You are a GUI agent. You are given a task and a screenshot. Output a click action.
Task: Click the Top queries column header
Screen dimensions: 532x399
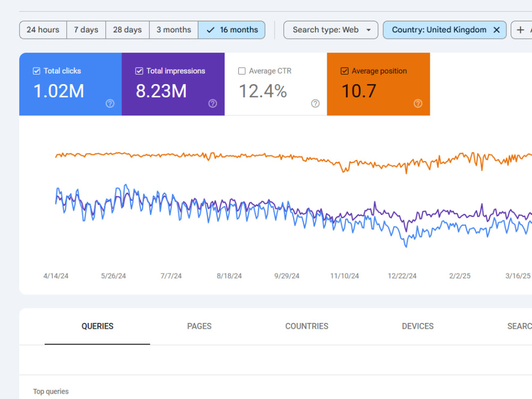pos(51,392)
